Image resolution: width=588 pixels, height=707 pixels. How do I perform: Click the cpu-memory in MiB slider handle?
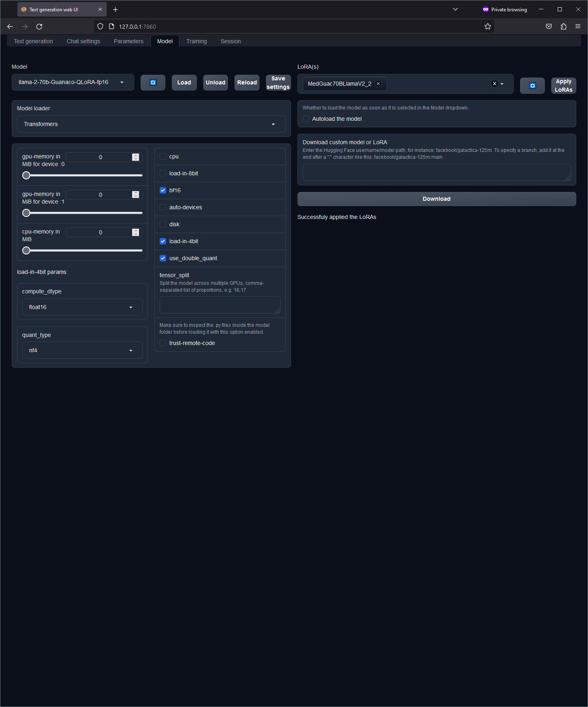(x=26, y=250)
